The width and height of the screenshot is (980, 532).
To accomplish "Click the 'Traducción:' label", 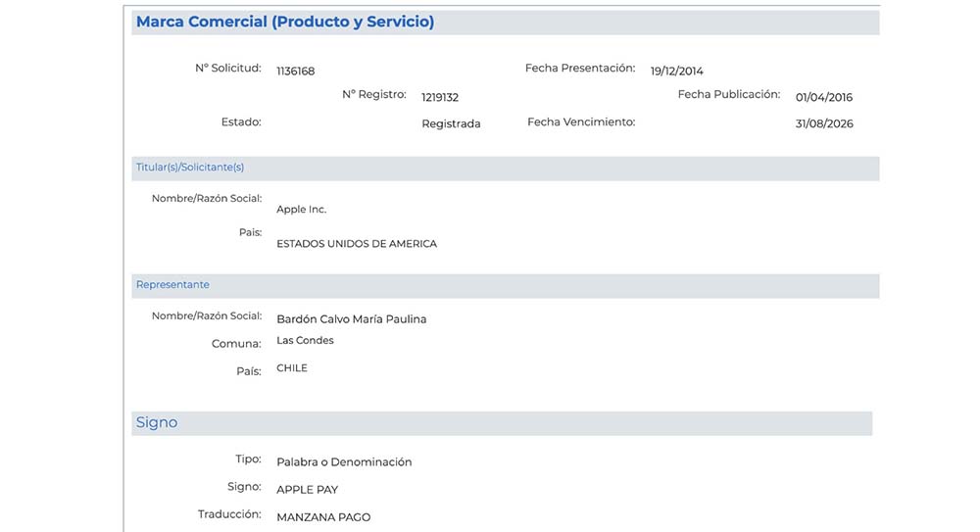I will 230,514.
